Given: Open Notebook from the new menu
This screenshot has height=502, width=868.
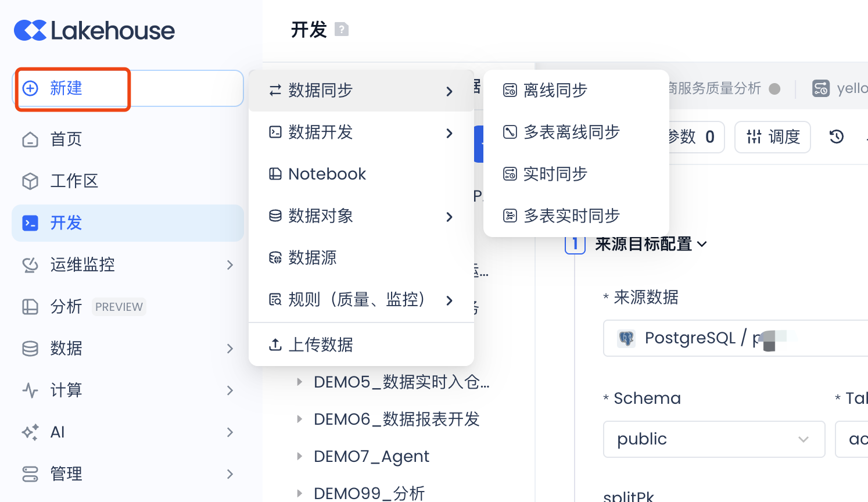Looking at the screenshot, I should click(x=327, y=174).
